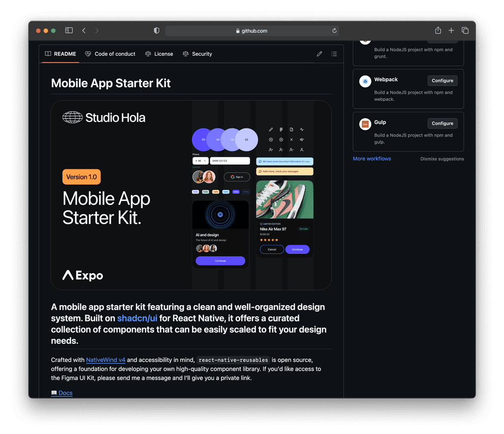Click the Gulp workflow title
The image size is (504, 434).
coord(380,122)
